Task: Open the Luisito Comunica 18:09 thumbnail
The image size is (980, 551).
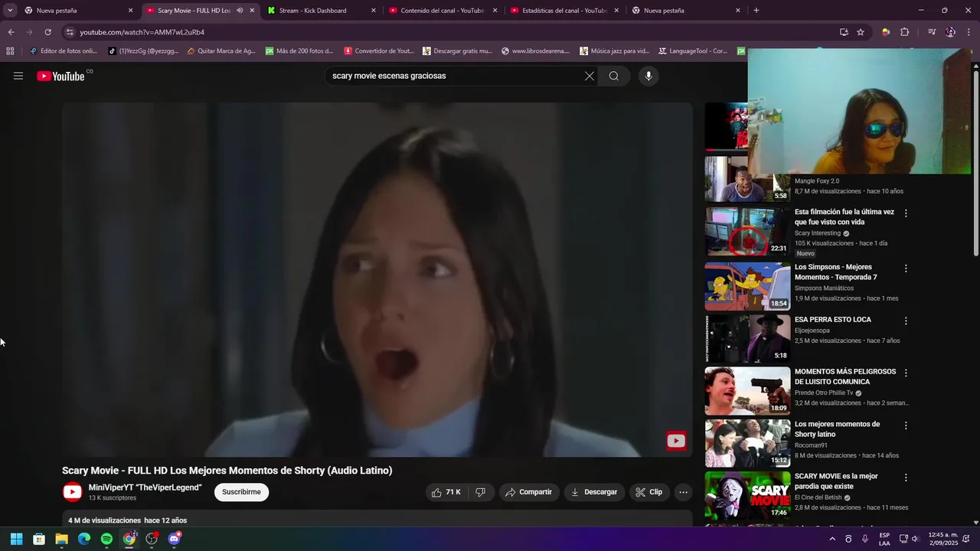Action: [x=747, y=390]
